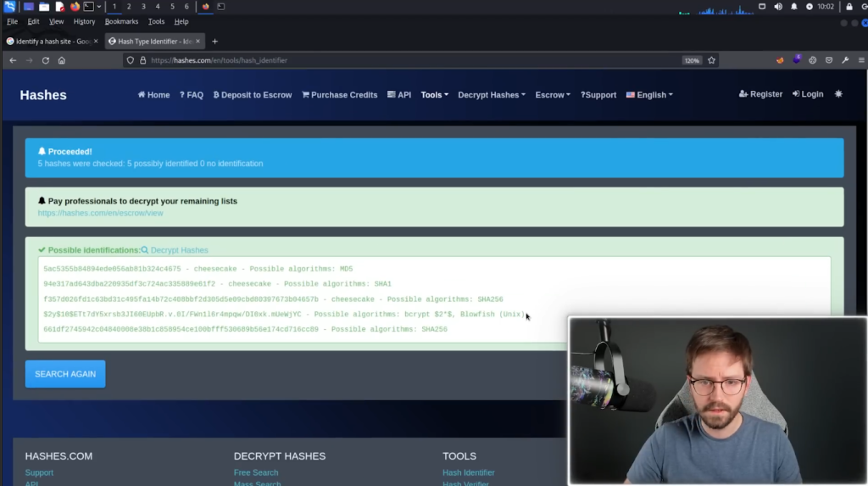Click the wrench extension icon in toolbar
Image resolution: width=868 pixels, height=486 pixels.
click(x=845, y=60)
